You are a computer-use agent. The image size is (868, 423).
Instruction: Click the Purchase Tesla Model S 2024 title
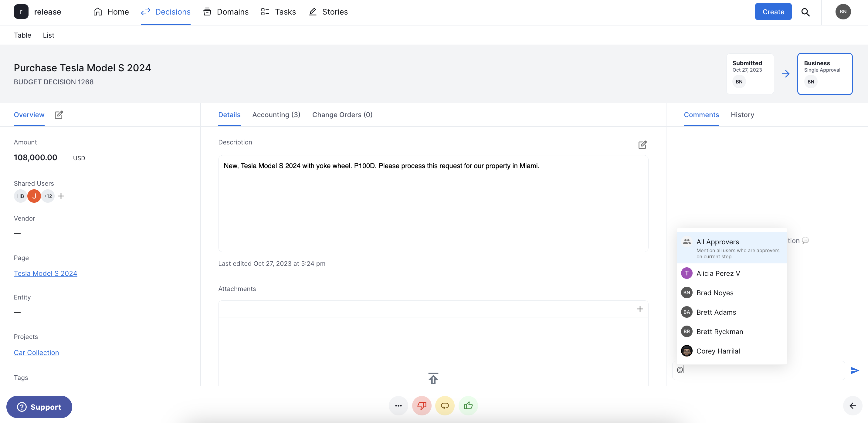82,68
